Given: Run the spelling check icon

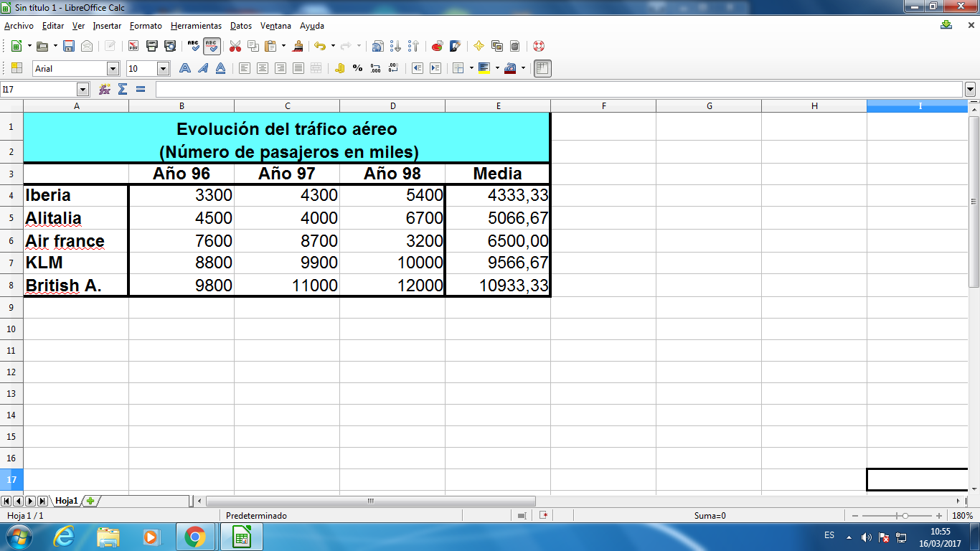Looking at the screenshot, I should click(194, 46).
